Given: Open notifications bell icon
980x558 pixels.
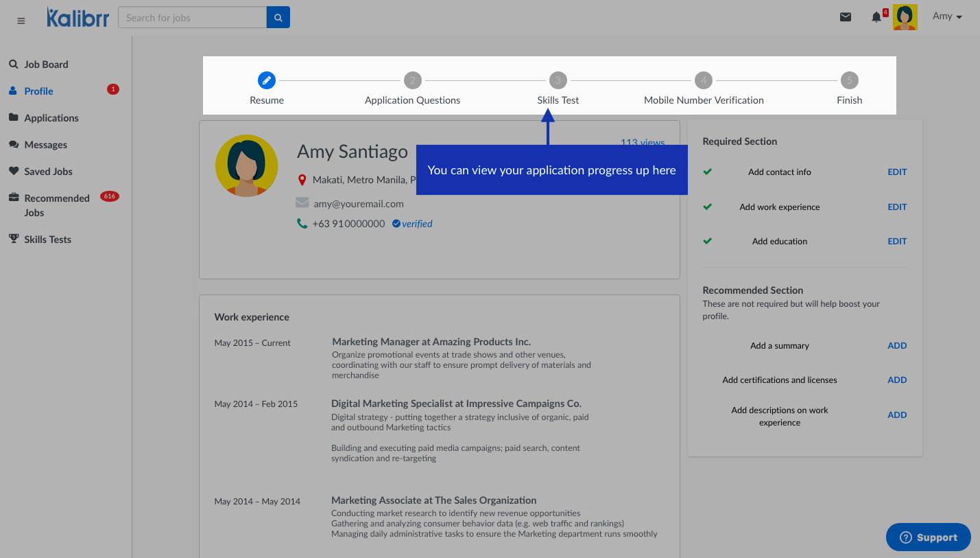Looking at the screenshot, I should [x=876, y=17].
